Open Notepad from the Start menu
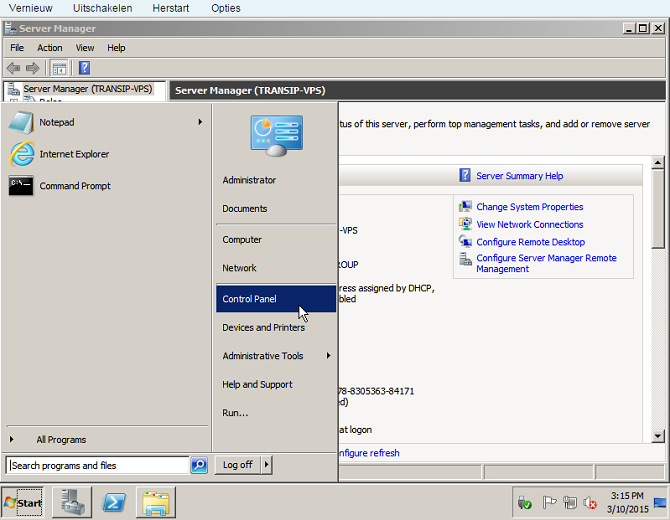This screenshot has height=520, width=670. tap(105, 122)
